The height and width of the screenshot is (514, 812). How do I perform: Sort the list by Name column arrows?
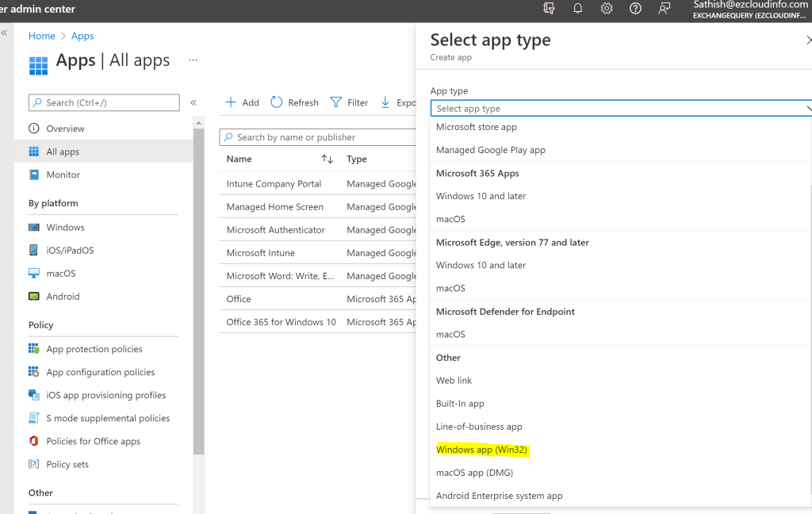[x=327, y=159]
